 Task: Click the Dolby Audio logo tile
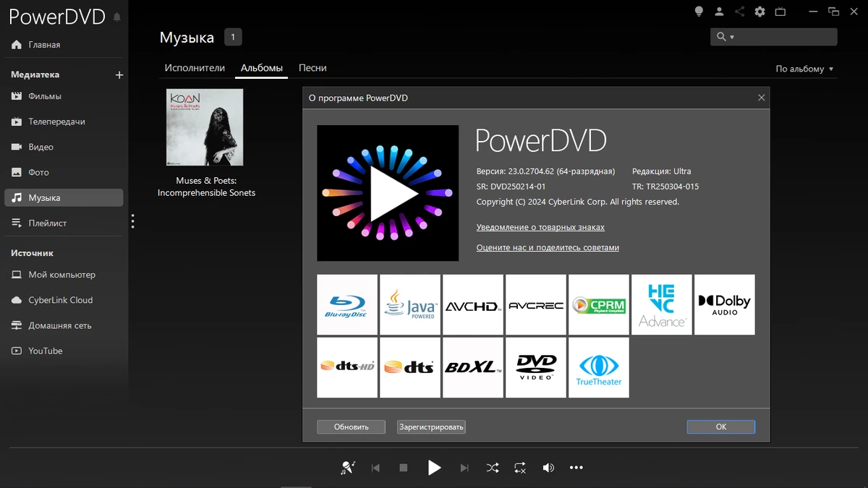click(725, 304)
